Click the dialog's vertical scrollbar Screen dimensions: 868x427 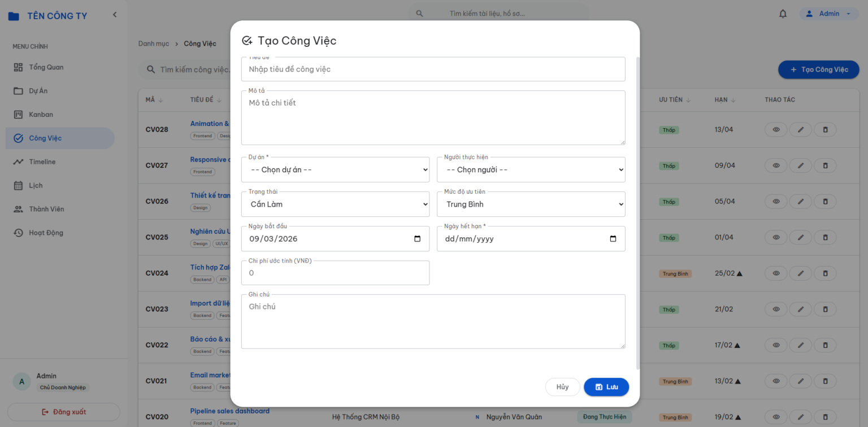[x=638, y=213]
